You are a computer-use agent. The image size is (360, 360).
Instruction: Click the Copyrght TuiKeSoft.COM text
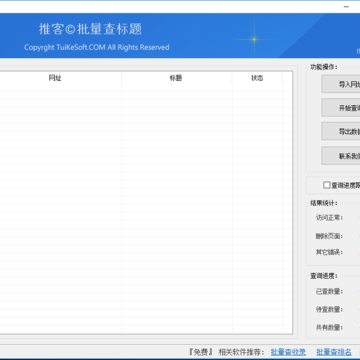[97, 47]
